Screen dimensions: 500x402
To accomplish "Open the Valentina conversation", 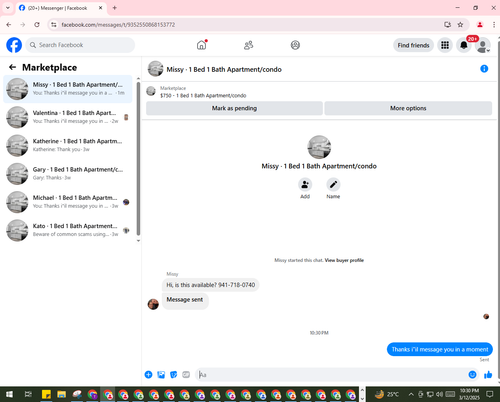I will pyautogui.click(x=68, y=117).
